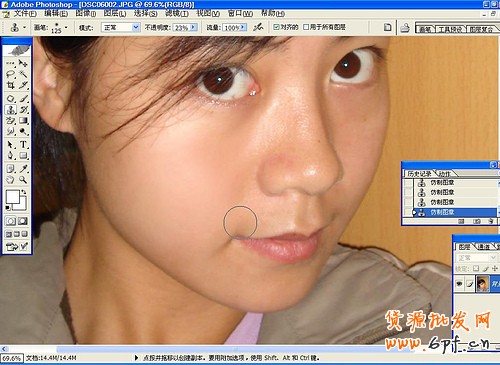Toggle Use All Layers checkbox
500x365 pixels.
click(x=306, y=27)
